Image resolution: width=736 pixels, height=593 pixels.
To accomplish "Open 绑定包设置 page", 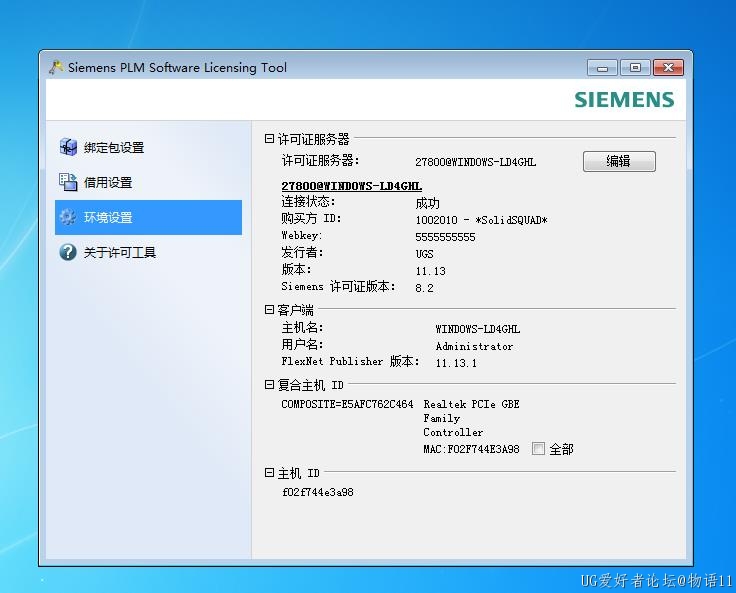I will tap(148, 147).
